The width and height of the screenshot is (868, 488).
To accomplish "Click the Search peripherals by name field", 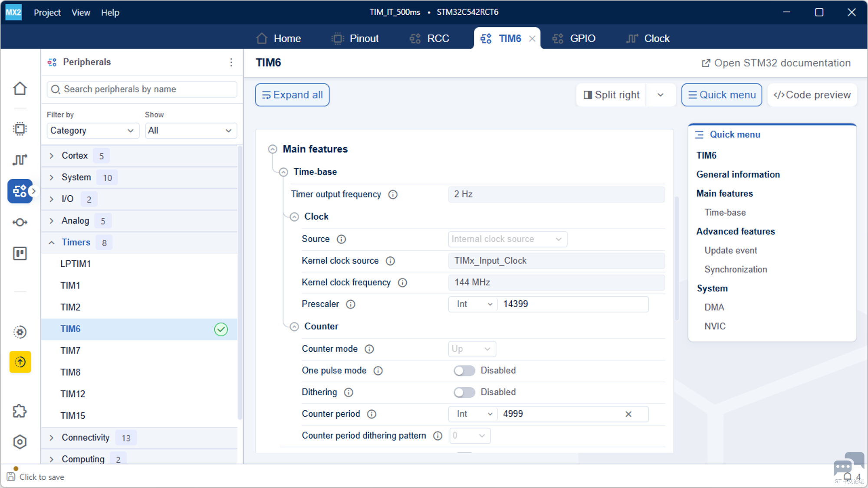I will [142, 89].
